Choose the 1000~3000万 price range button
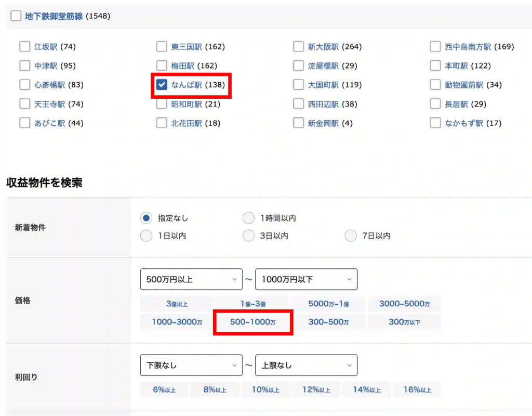The height and width of the screenshot is (416, 532). (177, 322)
